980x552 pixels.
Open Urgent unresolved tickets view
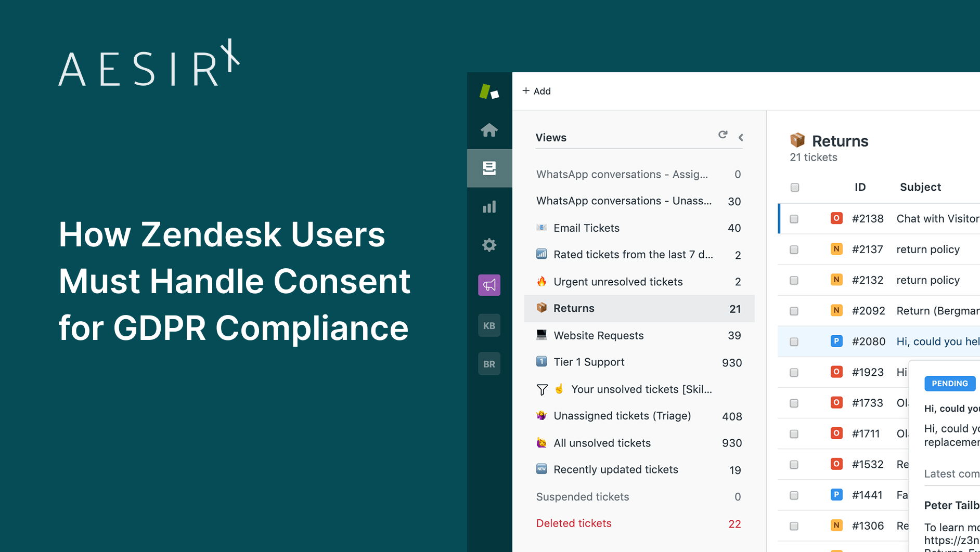pos(639,282)
